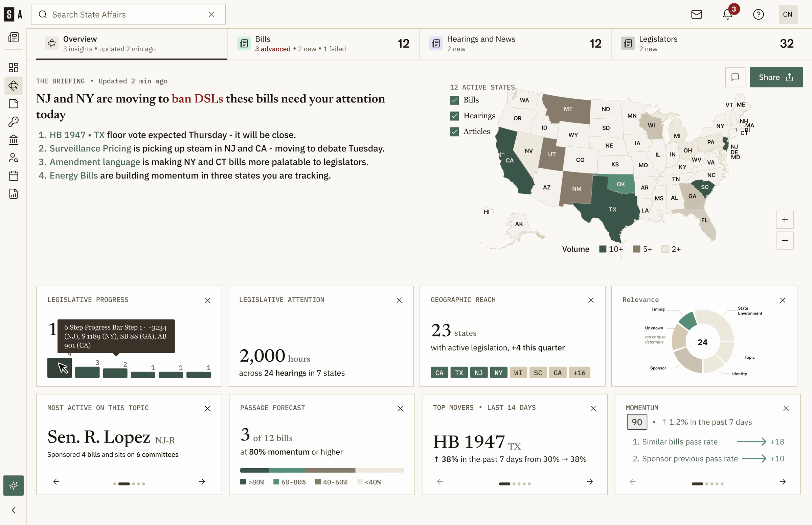Click the NY state chip
The width and height of the screenshot is (812, 525).
(x=498, y=373)
